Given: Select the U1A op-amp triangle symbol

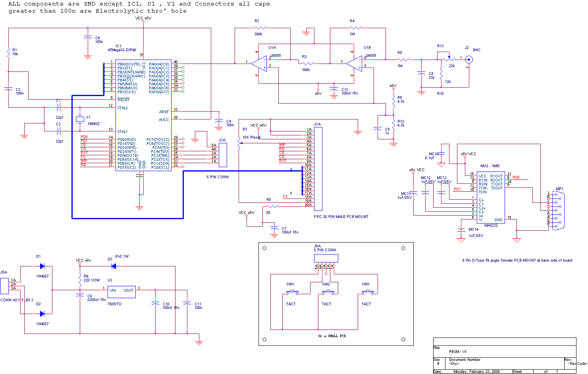Looking at the screenshot, I should (x=258, y=63).
